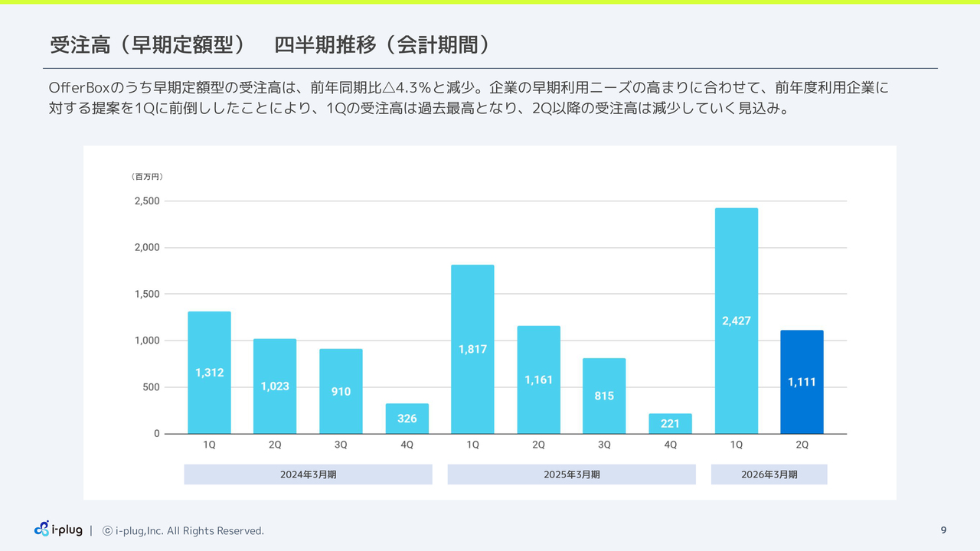
Task: Click the page number 9
Action: point(943,530)
